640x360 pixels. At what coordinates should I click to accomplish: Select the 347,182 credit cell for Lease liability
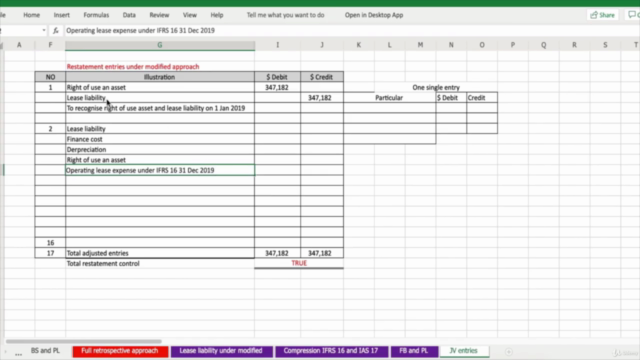click(x=322, y=98)
